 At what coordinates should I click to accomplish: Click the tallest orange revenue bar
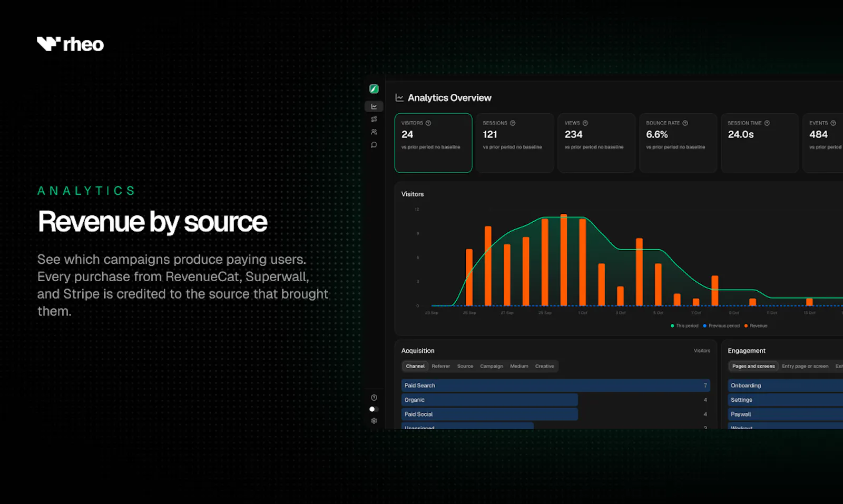tap(564, 260)
